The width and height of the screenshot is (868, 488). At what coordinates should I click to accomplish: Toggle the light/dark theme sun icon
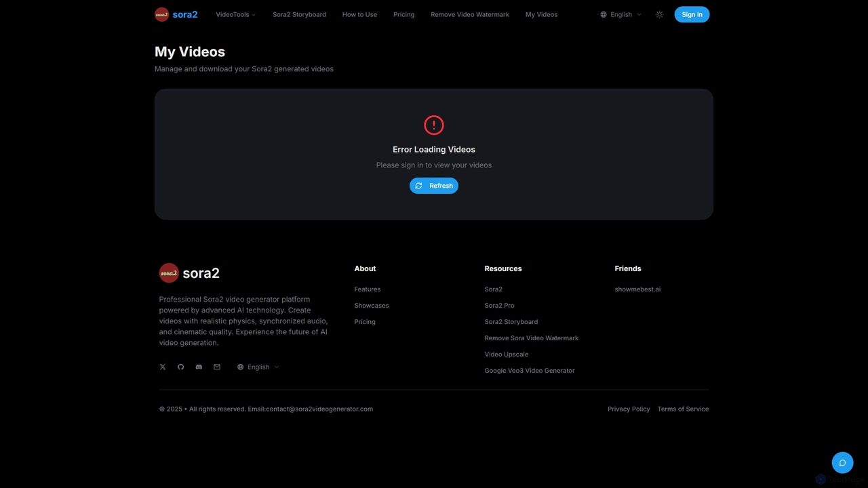tap(660, 14)
